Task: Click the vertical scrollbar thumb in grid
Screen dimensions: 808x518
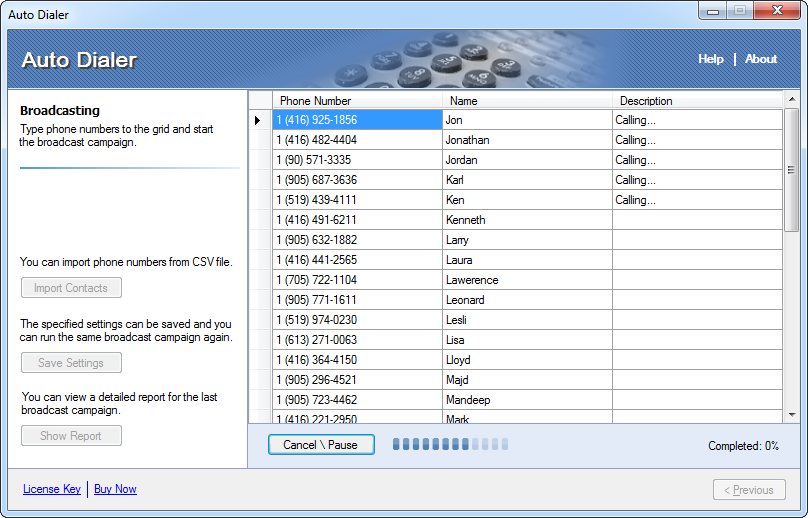Action: coord(792,170)
